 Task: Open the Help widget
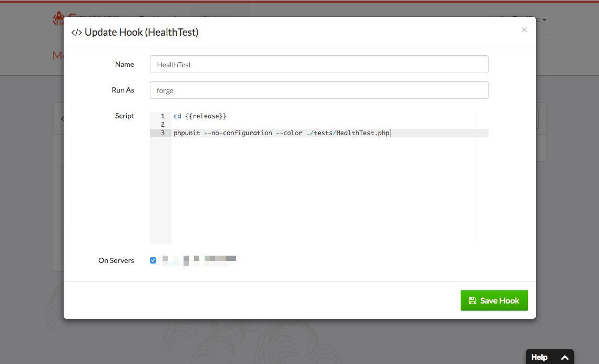(550, 357)
